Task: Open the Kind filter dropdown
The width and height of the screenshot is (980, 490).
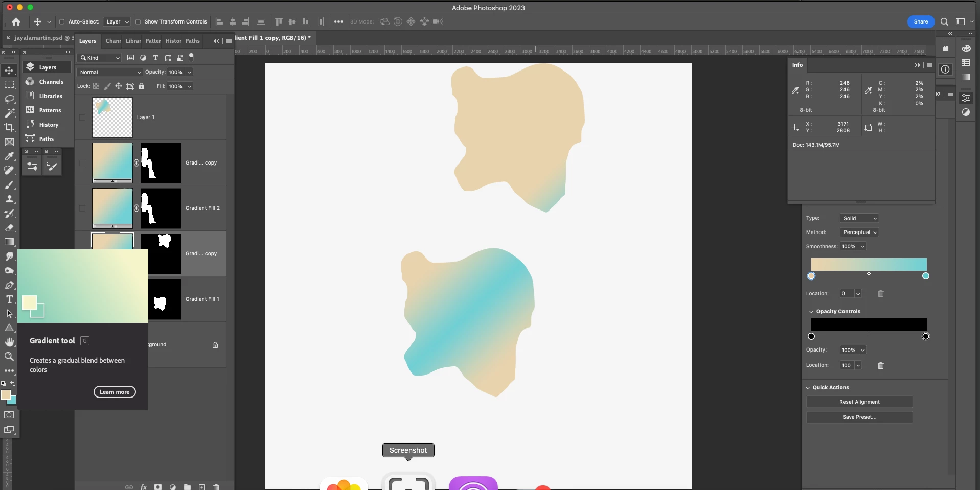Action: point(100,58)
